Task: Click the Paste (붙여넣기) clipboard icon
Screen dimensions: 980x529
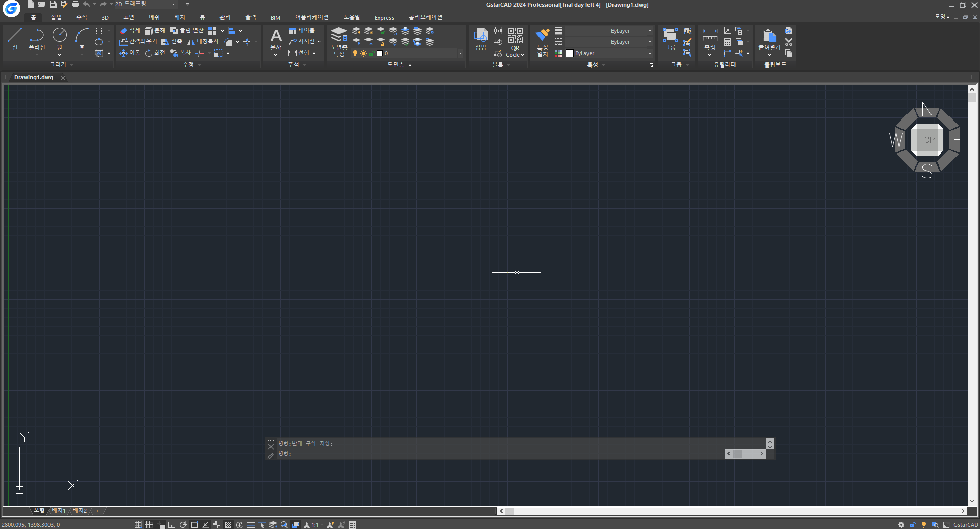Action: tap(769, 40)
